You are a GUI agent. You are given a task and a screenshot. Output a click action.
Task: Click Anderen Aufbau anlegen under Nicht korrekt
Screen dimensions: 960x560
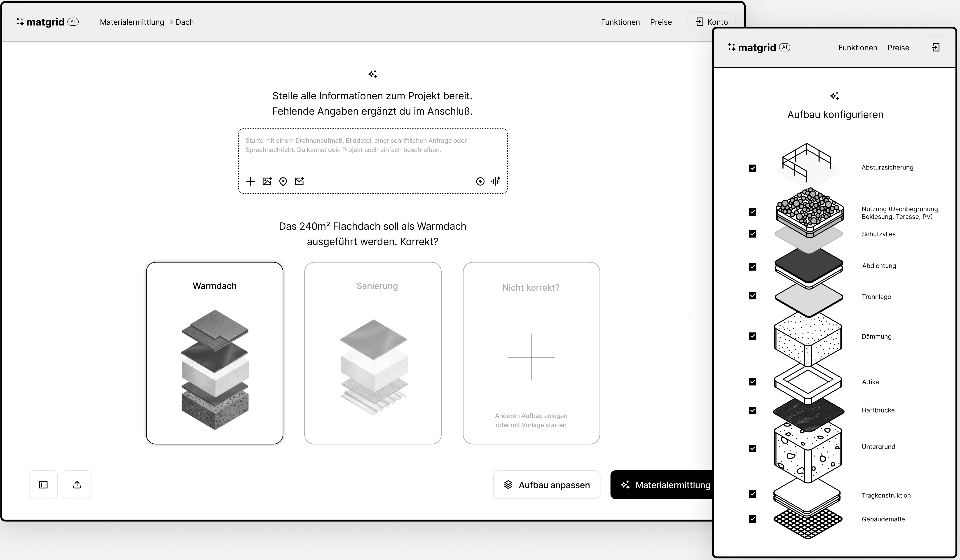[x=531, y=420]
